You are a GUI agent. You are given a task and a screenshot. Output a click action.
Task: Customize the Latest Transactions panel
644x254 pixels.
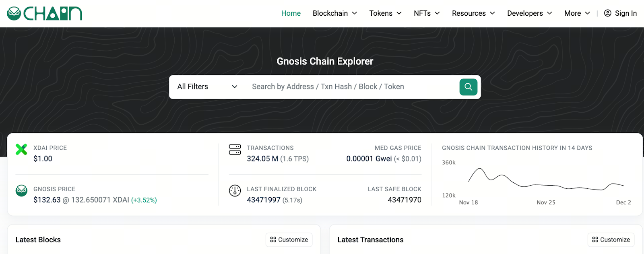[x=611, y=240]
